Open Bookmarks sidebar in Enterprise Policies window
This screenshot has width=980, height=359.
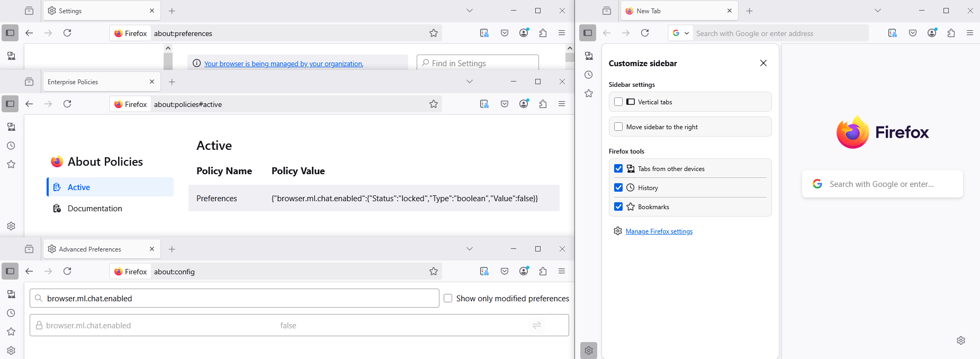point(11,165)
